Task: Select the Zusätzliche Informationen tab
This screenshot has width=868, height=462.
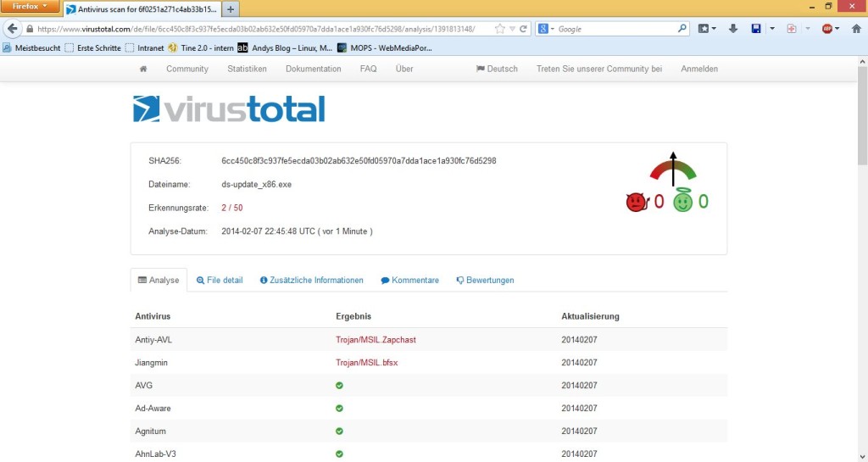Action: click(311, 280)
